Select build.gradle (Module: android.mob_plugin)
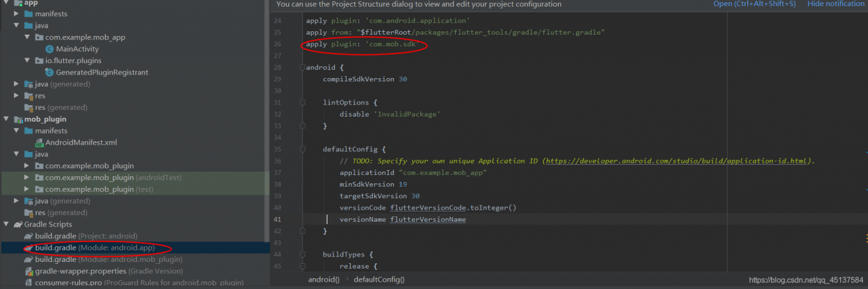Image resolution: width=868 pixels, height=289 pixels. click(x=108, y=259)
